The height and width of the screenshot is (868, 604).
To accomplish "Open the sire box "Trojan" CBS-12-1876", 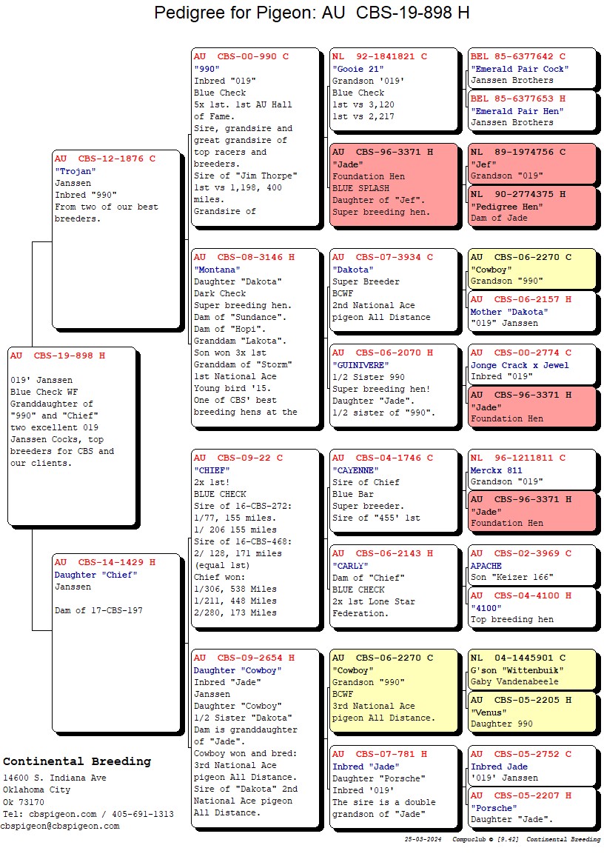I will [116, 238].
